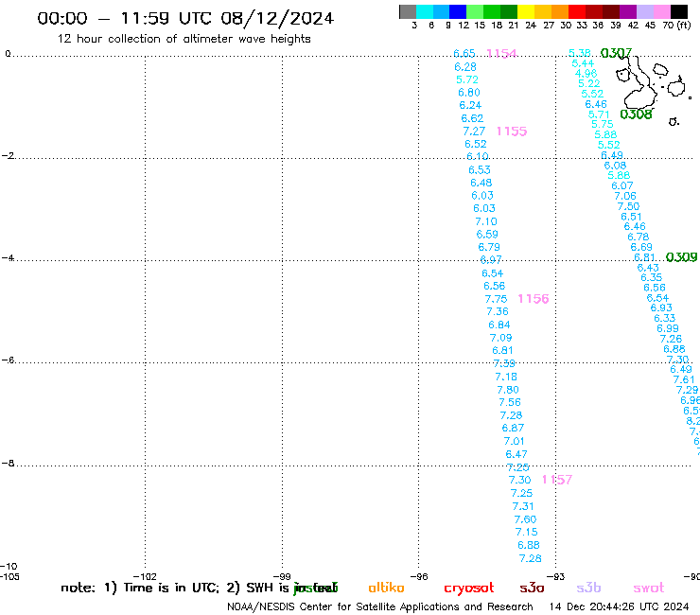Select the wave height value '5.22'
Viewport: 700px width, 615px height.
pos(588,83)
